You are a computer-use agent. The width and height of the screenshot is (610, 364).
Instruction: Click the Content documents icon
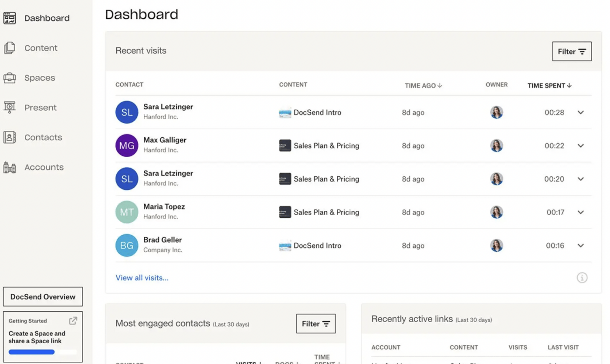click(10, 48)
